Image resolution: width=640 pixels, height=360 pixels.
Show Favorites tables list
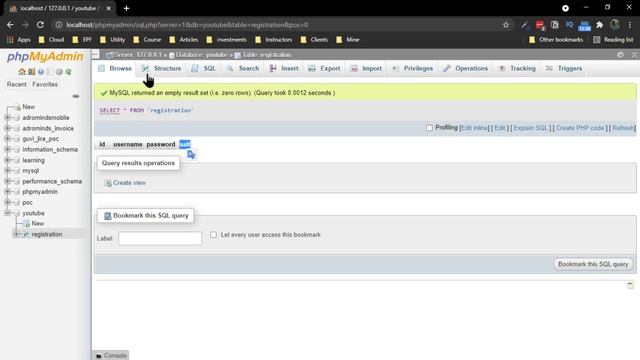point(45,84)
